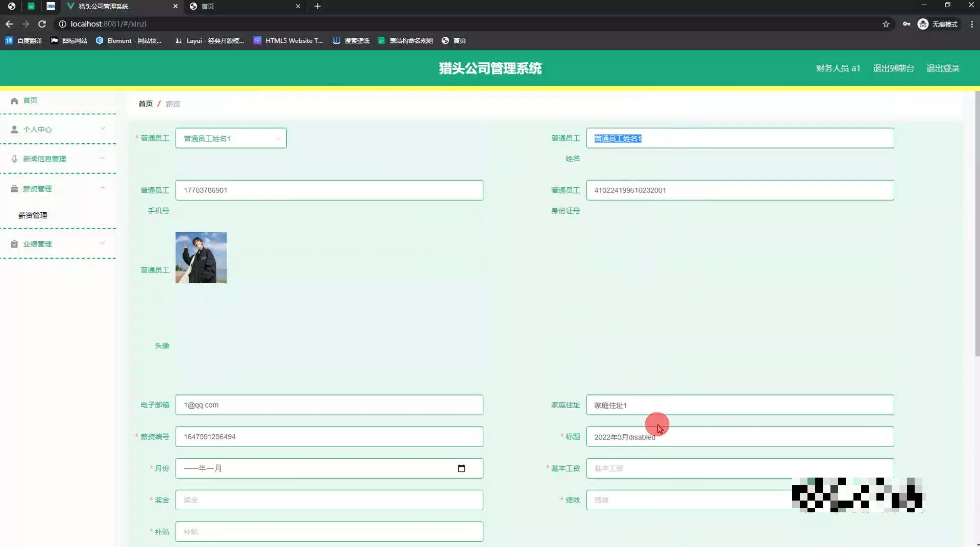Reload the page with refresh icon
This screenshot has width=980, height=547.
[x=42, y=24]
